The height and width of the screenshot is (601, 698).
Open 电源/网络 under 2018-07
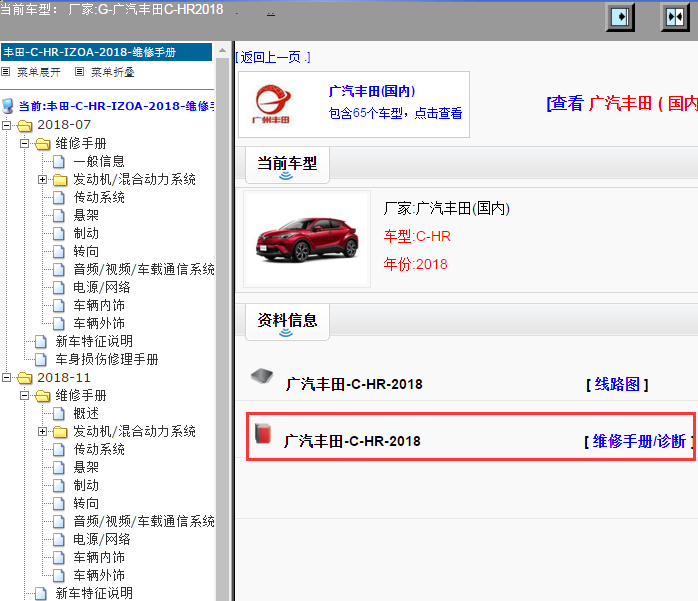[101, 288]
